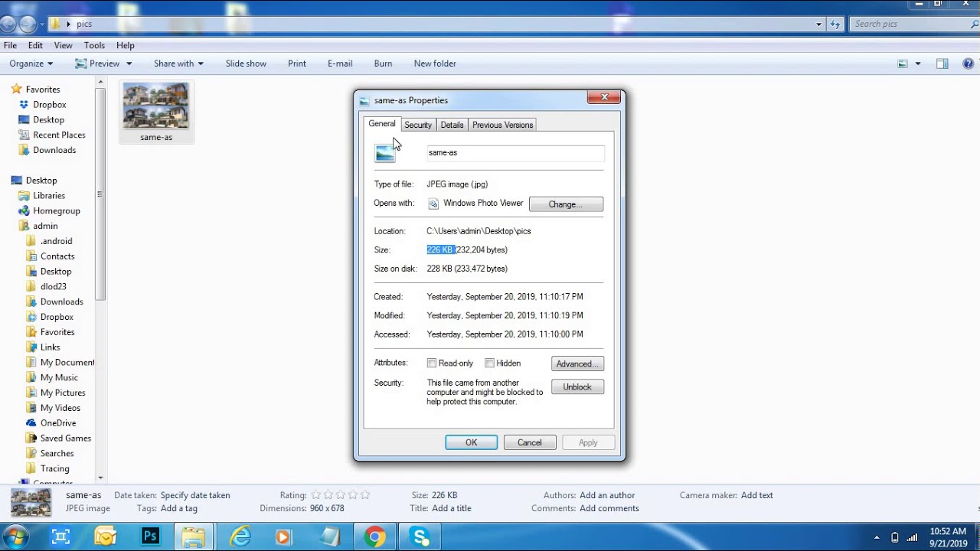Select My Pictures in the navigation pane
Image resolution: width=980 pixels, height=551 pixels.
(63, 393)
